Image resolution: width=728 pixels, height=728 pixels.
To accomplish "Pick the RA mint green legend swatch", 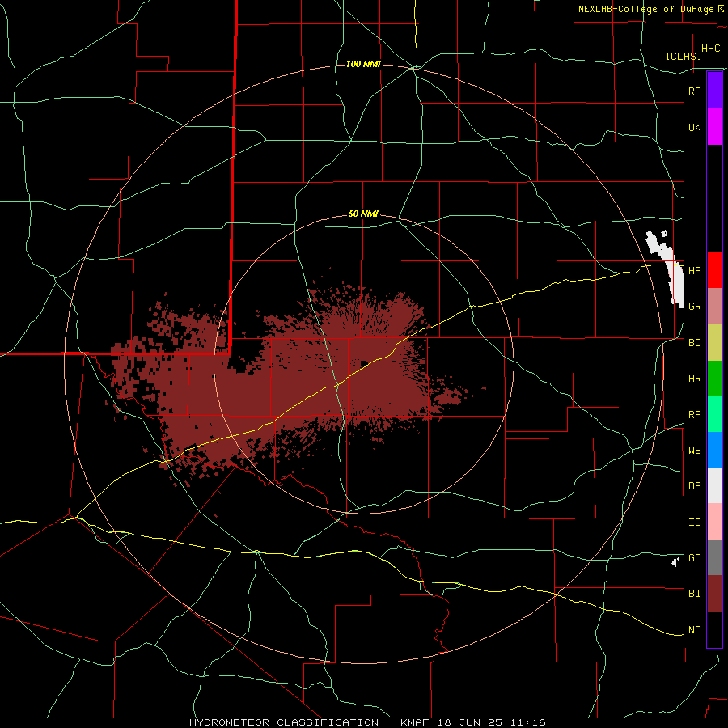I will click(714, 414).
